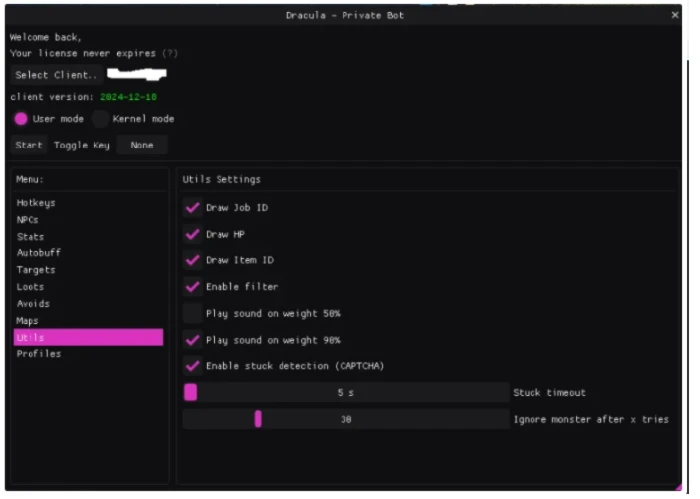
Task: Click the Stuck timeout slider
Action: [x=345, y=393]
